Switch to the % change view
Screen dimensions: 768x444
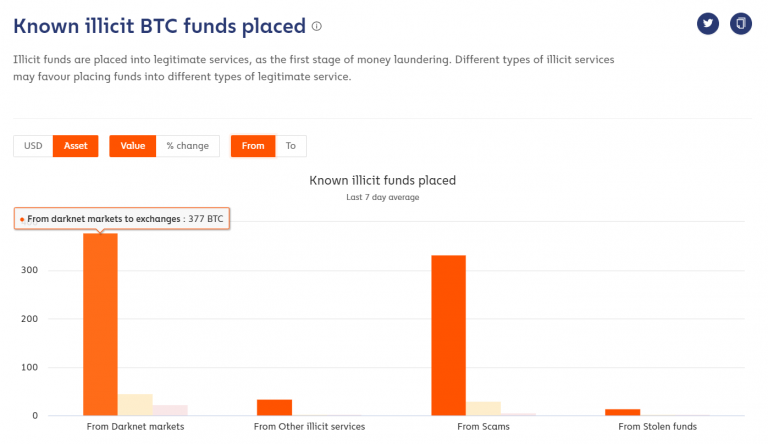(x=188, y=146)
